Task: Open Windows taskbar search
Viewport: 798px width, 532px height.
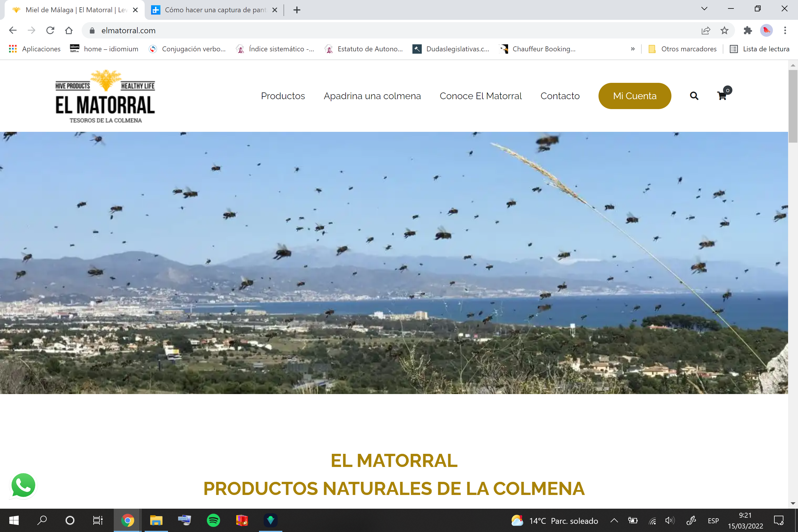Action: click(42, 520)
